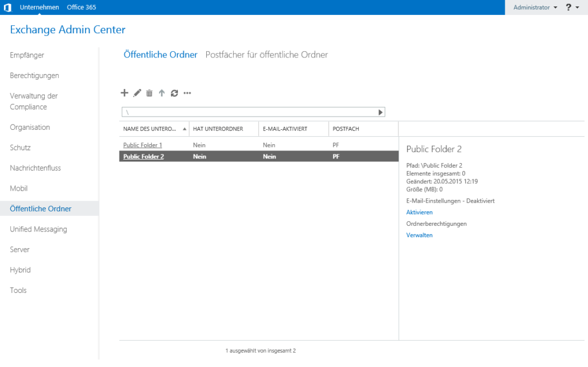This screenshot has height=367, width=588.
Task: Expand the help question mark menu
Action: click(572, 7)
